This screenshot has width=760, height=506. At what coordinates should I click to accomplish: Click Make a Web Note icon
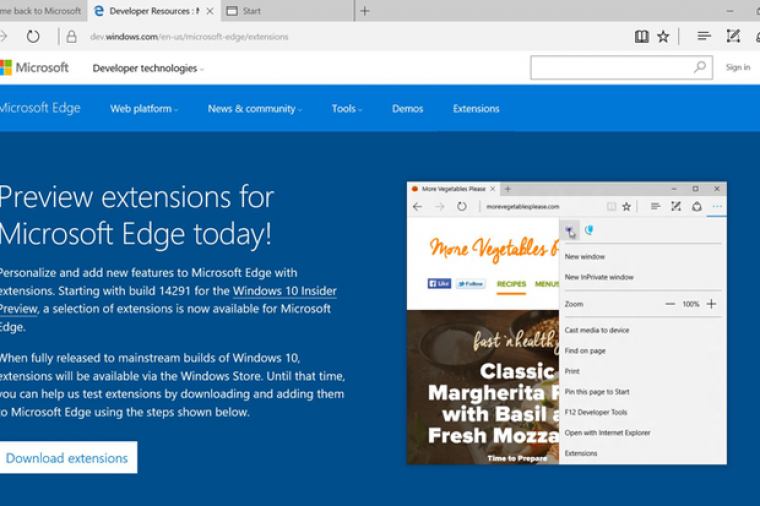pos(733,36)
